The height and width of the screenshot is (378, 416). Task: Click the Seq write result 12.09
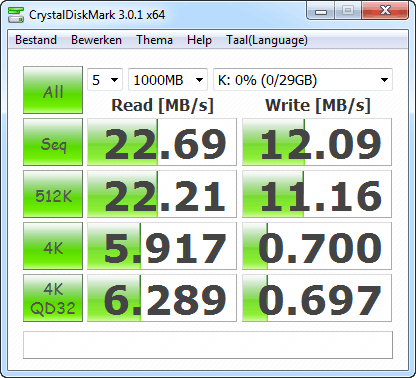point(317,142)
